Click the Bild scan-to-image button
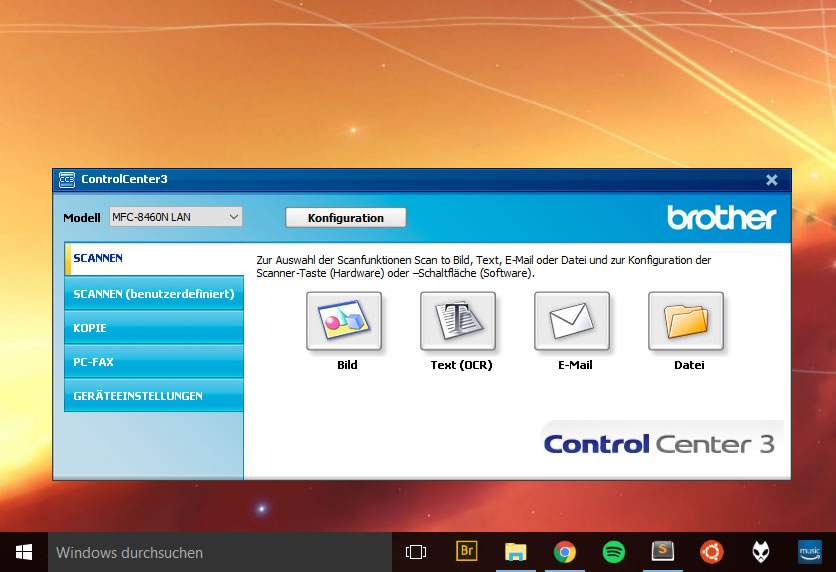The image size is (836, 572). pos(344,321)
